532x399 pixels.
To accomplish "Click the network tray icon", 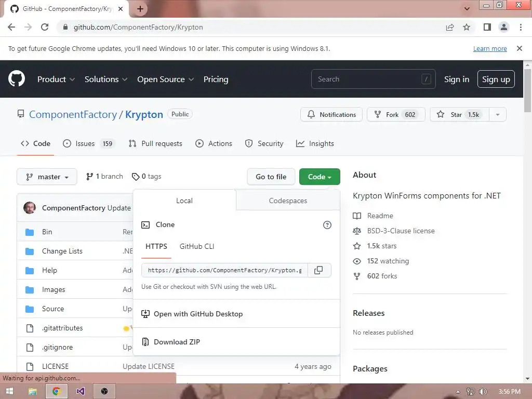I will (471, 392).
